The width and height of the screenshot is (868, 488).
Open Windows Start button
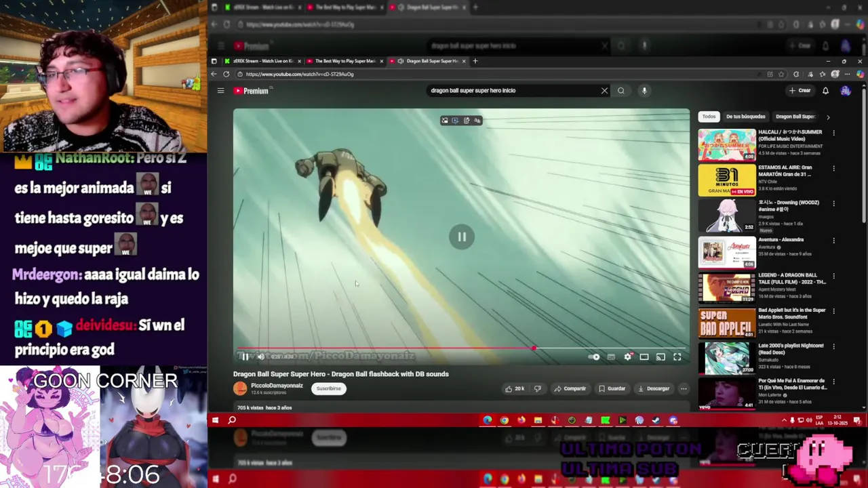215,420
